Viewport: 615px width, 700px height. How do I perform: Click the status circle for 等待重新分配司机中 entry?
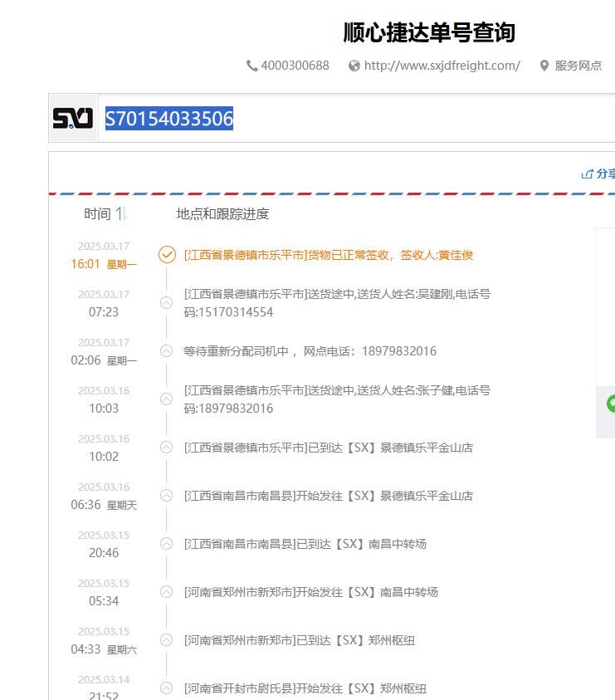[x=167, y=351]
